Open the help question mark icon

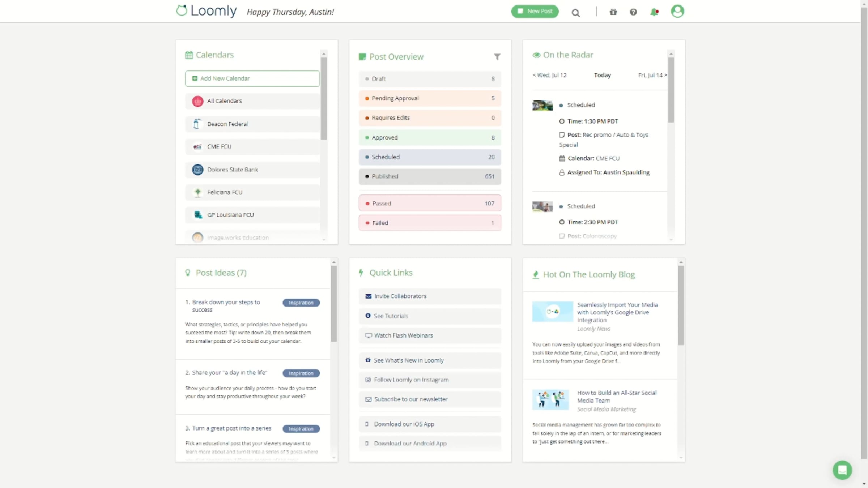point(633,12)
